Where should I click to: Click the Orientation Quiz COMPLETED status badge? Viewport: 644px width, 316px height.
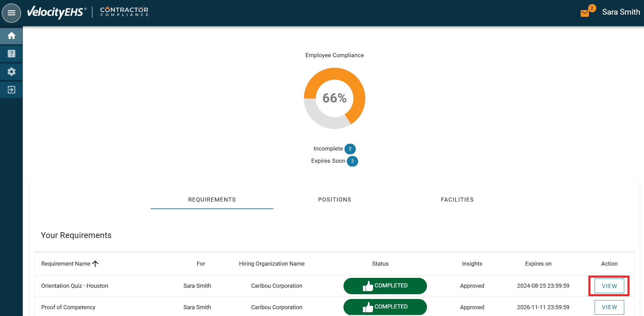tap(385, 286)
